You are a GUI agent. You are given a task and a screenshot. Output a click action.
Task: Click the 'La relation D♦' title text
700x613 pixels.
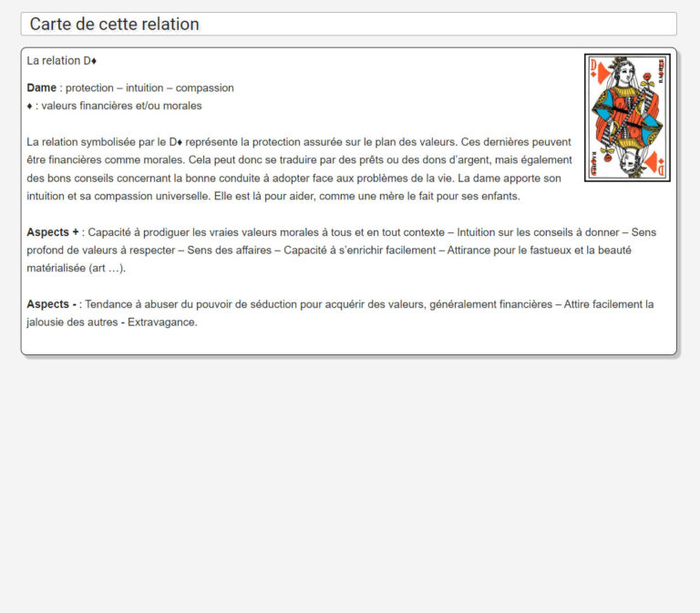pyautogui.click(x=62, y=61)
